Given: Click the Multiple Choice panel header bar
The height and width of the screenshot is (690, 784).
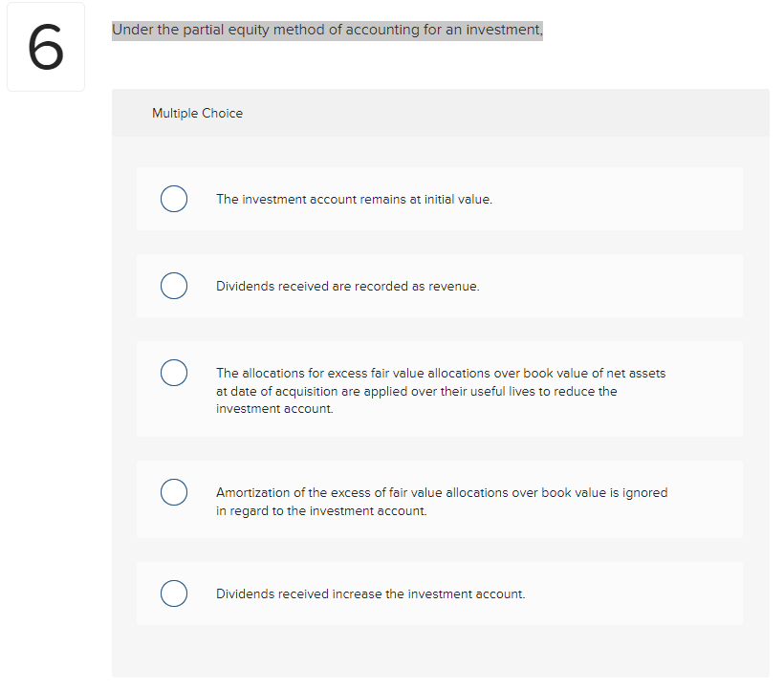Looking at the screenshot, I should [x=440, y=113].
